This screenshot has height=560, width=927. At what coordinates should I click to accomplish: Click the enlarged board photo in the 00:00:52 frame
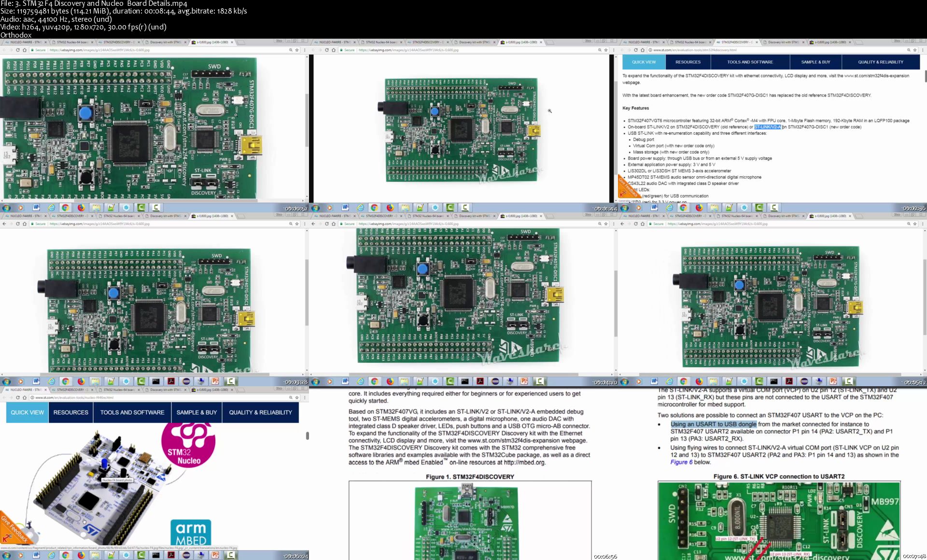(x=131, y=128)
